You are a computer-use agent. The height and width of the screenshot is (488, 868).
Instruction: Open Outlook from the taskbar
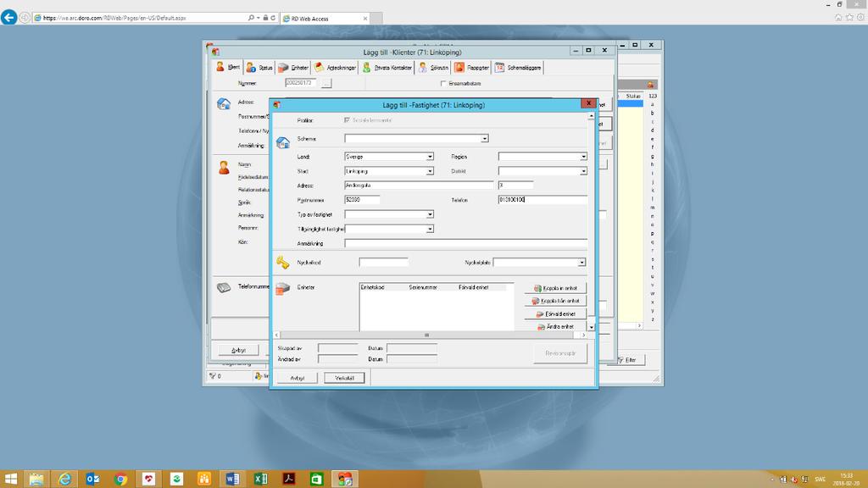(x=92, y=480)
